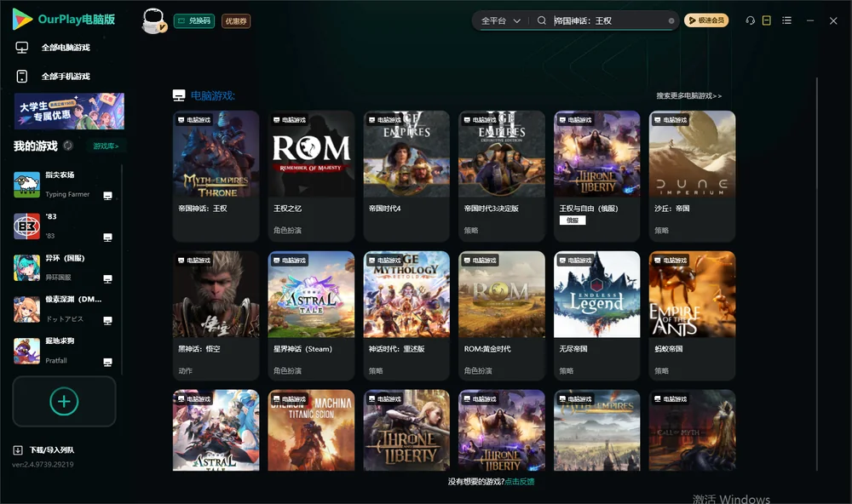Click the plus icon to add a game

pyautogui.click(x=64, y=401)
